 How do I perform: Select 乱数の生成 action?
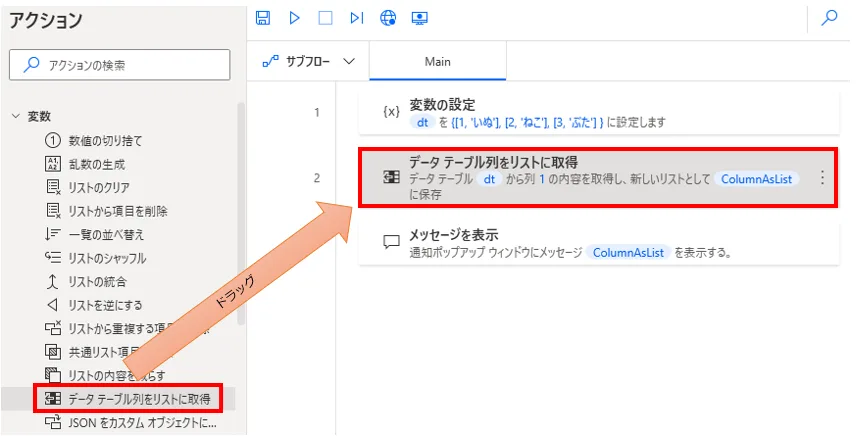coord(97,163)
